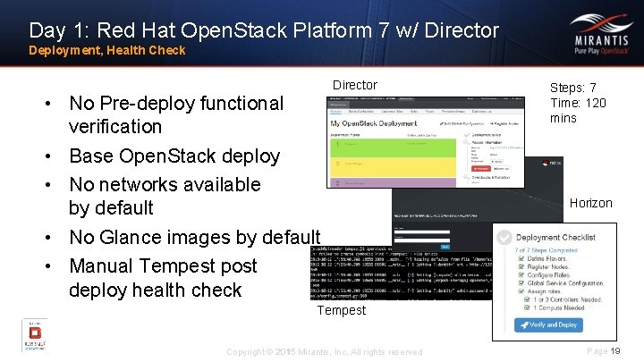Click the user name field in Horizon login
The width and height of the screenshot is (644, 362).
click(x=422, y=232)
